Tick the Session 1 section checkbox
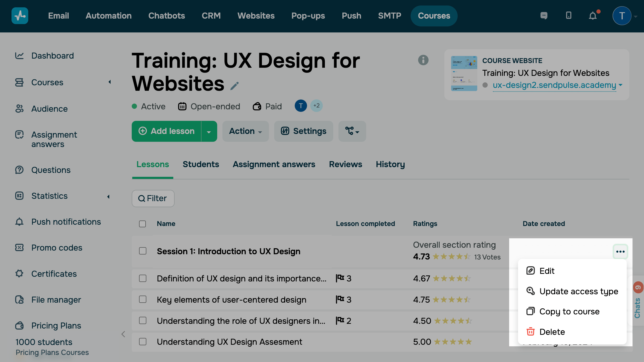The image size is (644, 362). click(142, 251)
